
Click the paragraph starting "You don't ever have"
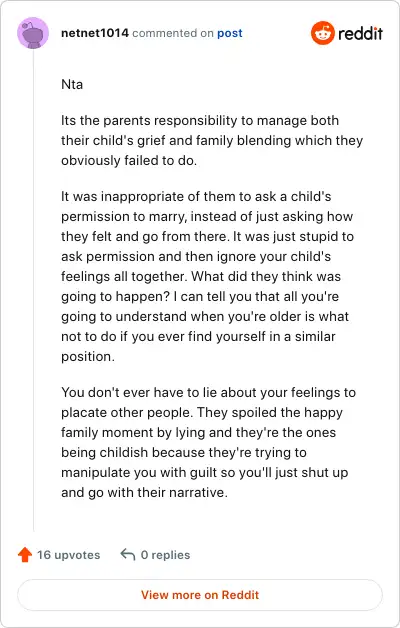click(208, 442)
